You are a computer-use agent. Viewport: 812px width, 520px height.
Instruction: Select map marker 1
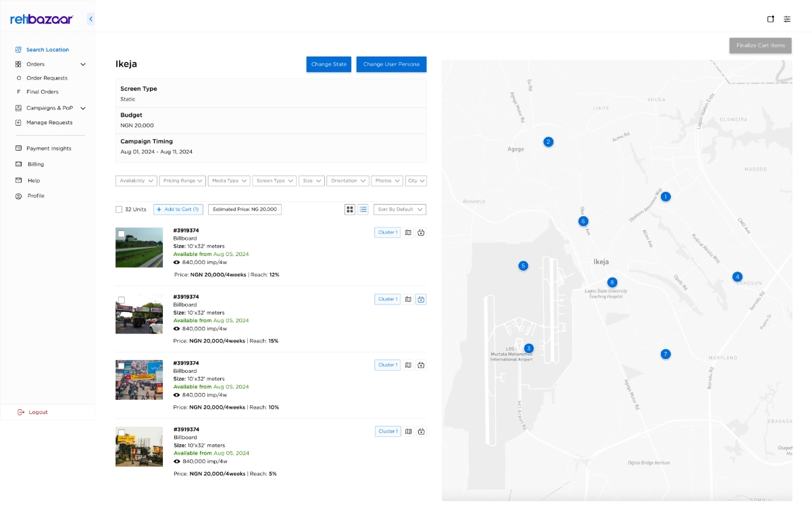(665, 197)
